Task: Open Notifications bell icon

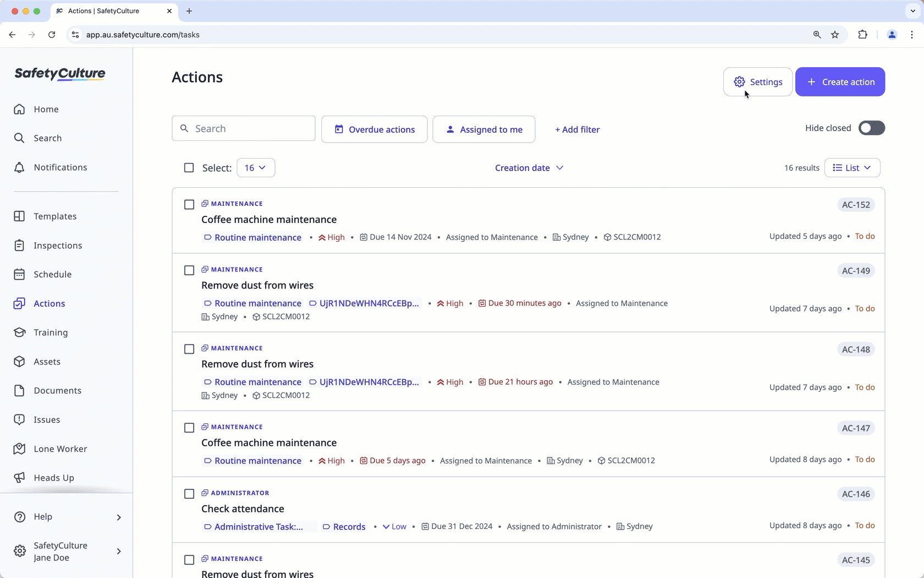Action: pyautogui.click(x=19, y=167)
